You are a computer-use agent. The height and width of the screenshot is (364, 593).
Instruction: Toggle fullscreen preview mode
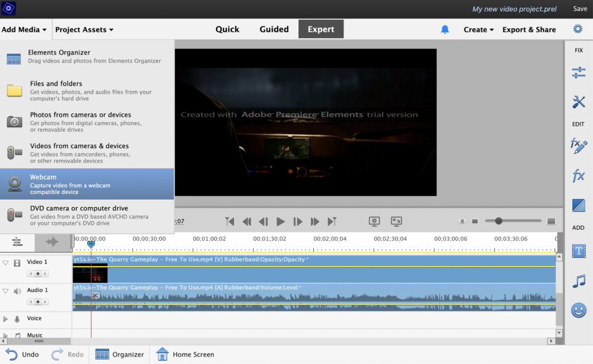397,221
